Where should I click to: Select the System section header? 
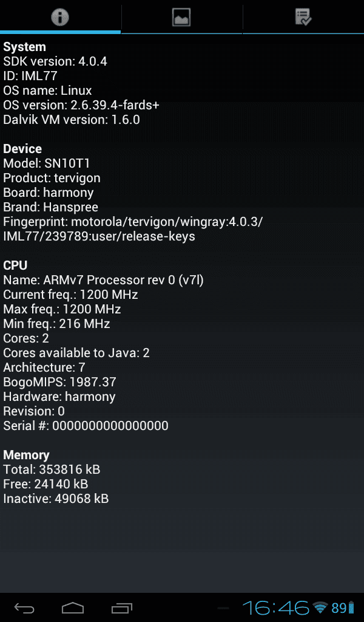point(24,47)
